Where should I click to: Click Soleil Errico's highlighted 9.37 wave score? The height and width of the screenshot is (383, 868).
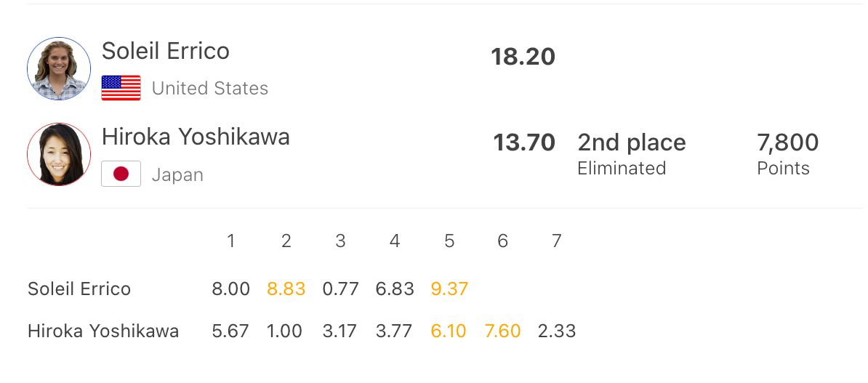click(x=449, y=289)
